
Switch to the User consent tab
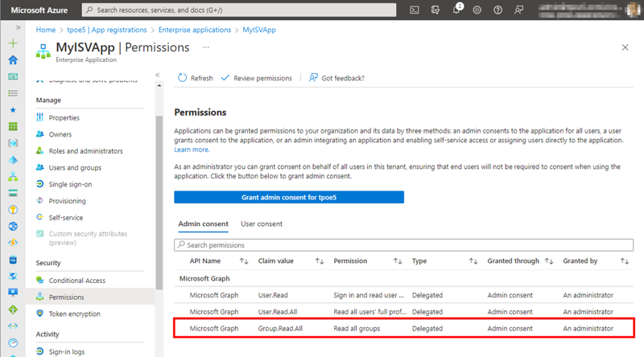262,224
